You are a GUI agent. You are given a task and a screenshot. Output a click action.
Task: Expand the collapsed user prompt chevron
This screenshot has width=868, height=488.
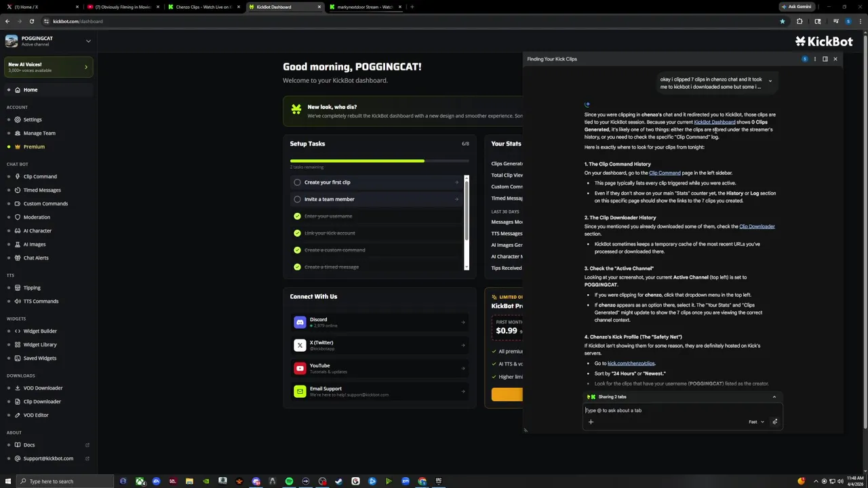[x=770, y=81]
